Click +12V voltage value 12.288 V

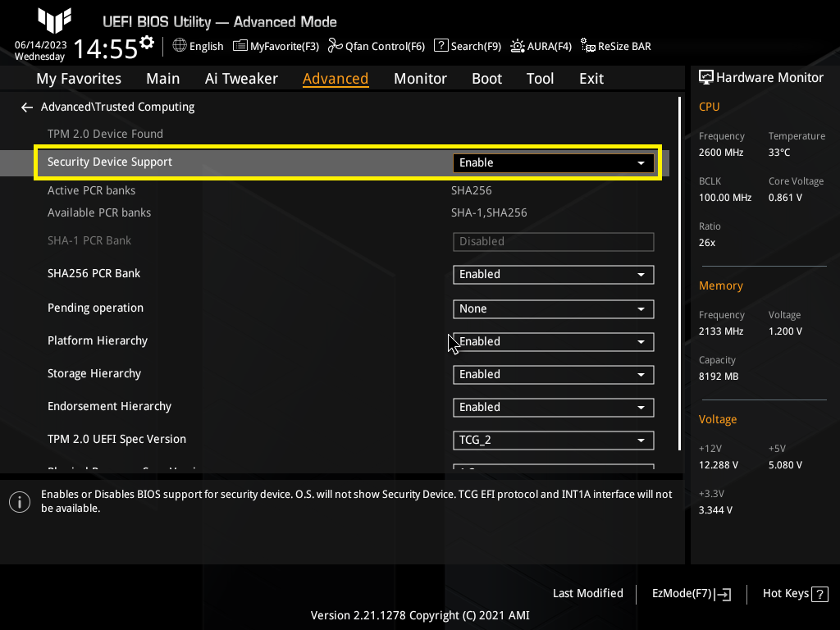point(719,465)
